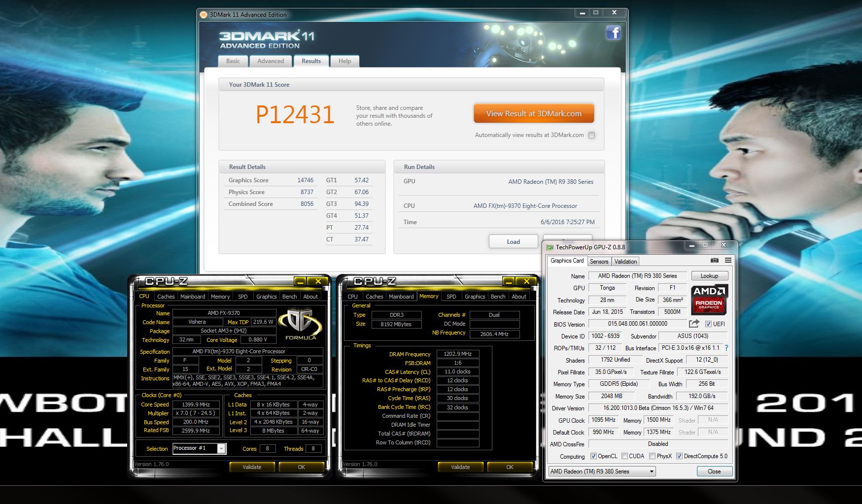The height and width of the screenshot is (504, 862).
Task: Click the Close button in GPU-Z
Action: pos(714,471)
